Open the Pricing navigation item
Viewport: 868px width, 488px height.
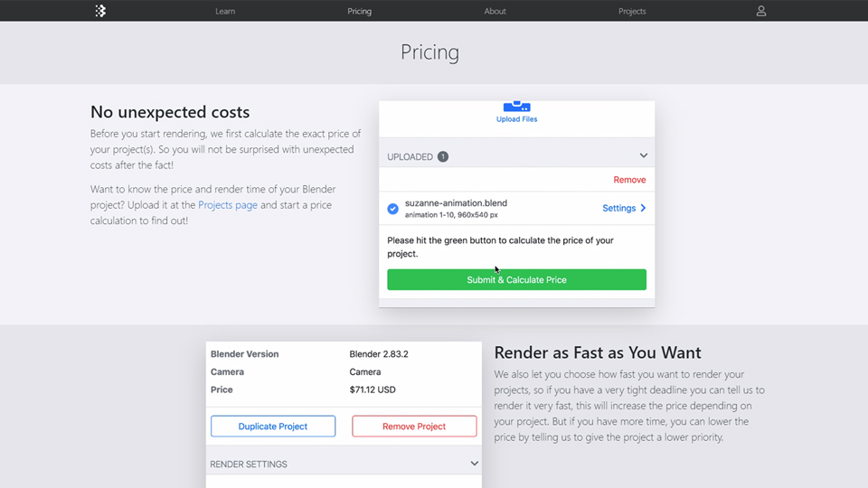click(x=359, y=11)
